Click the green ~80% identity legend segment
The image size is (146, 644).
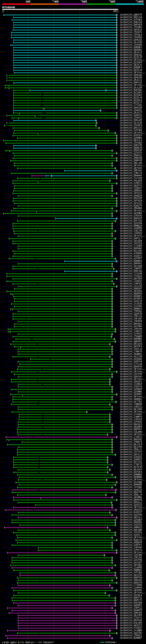point(101,4)
